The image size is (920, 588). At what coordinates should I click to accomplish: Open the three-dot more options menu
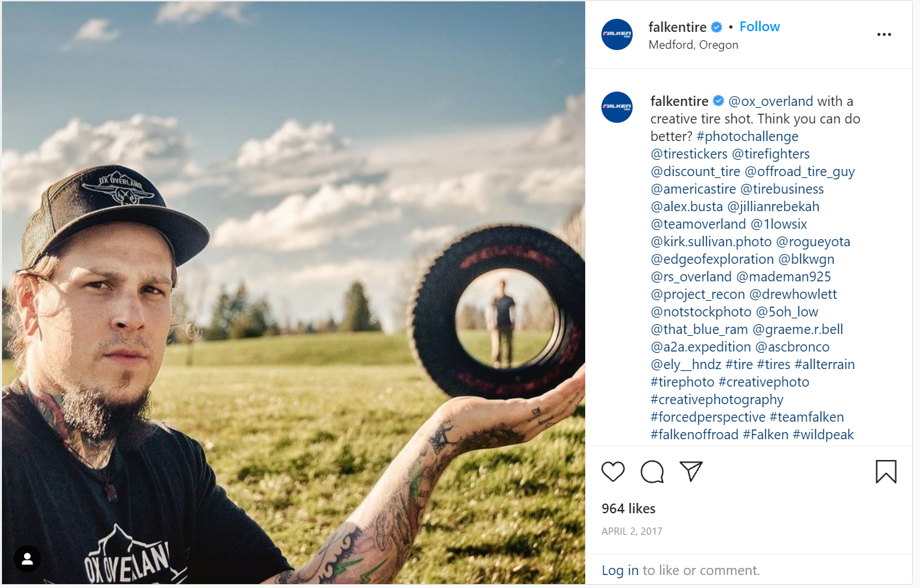point(884,34)
